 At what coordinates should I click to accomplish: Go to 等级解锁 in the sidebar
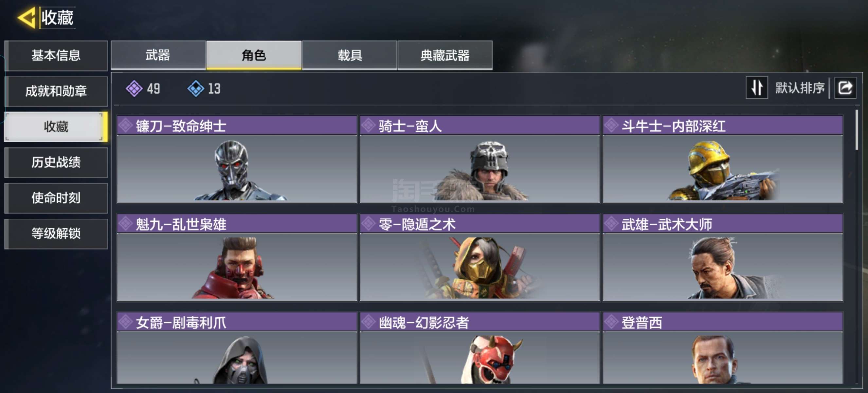click(56, 234)
